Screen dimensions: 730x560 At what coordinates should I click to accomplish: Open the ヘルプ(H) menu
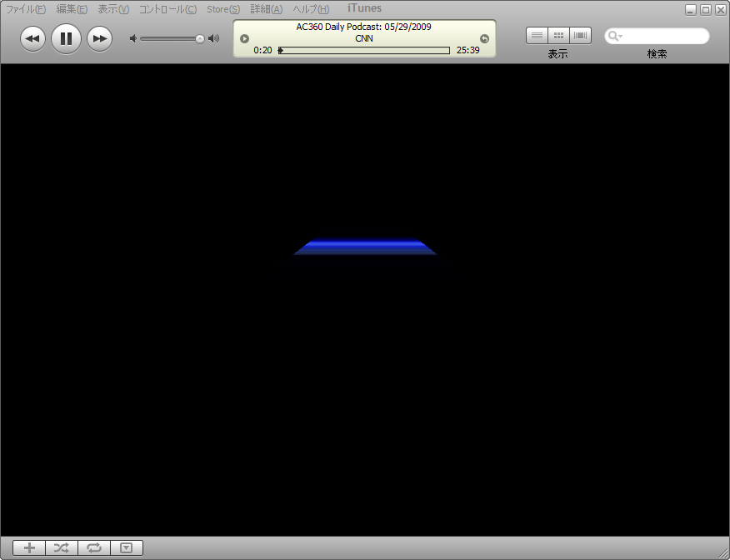pyautogui.click(x=311, y=9)
